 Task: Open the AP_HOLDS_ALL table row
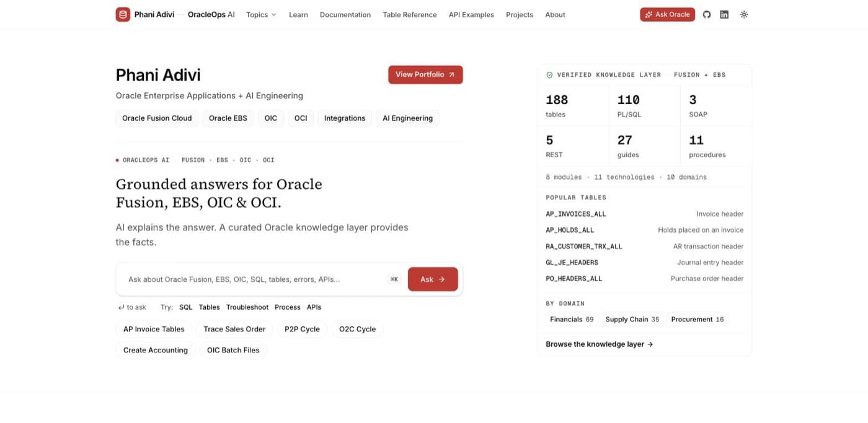click(645, 230)
